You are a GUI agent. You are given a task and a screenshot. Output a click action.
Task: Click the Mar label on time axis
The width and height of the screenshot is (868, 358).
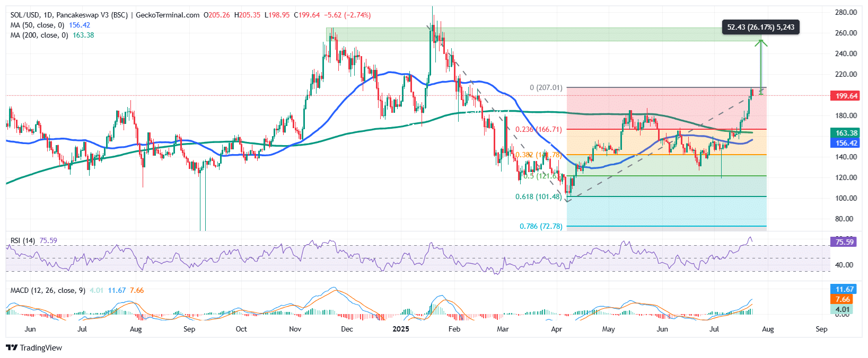tap(503, 329)
